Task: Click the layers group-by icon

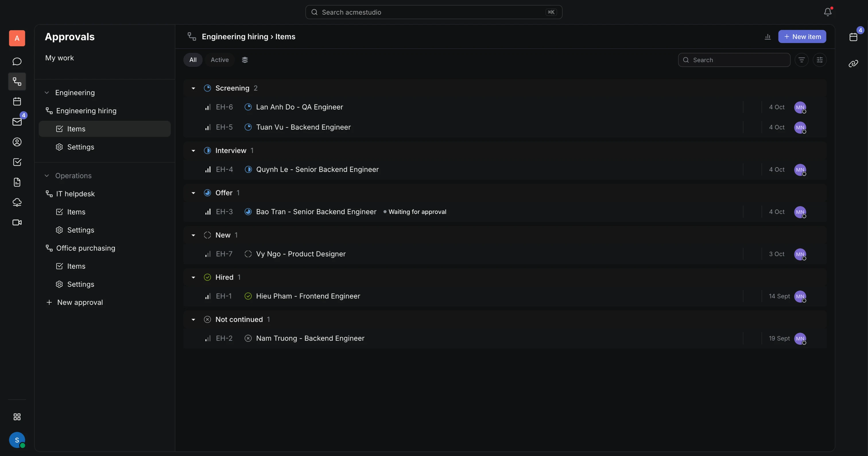Action: pyautogui.click(x=245, y=60)
